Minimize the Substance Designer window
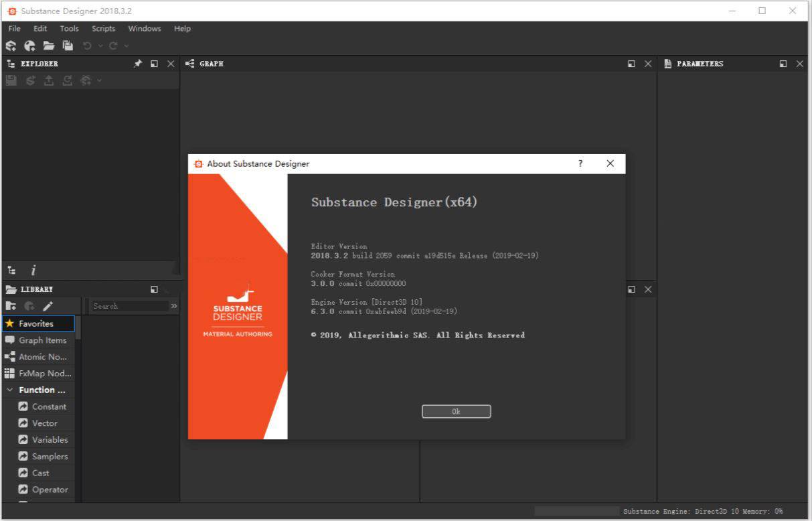The image size is (812, 521). pyautogui.click(x=732, y=11)
